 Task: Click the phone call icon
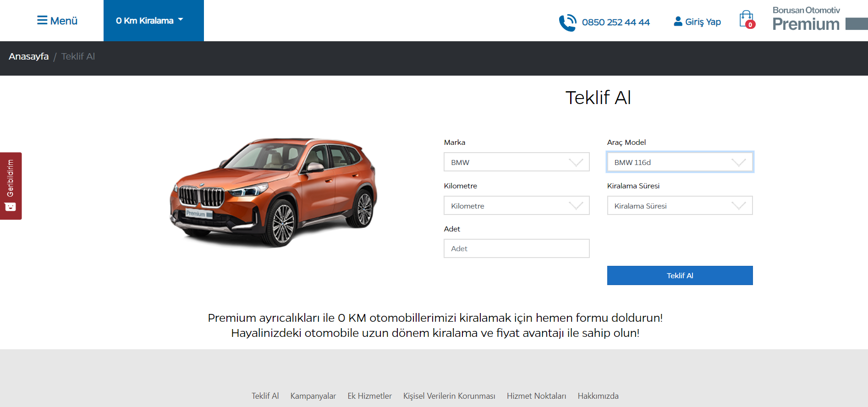(568, 22)
